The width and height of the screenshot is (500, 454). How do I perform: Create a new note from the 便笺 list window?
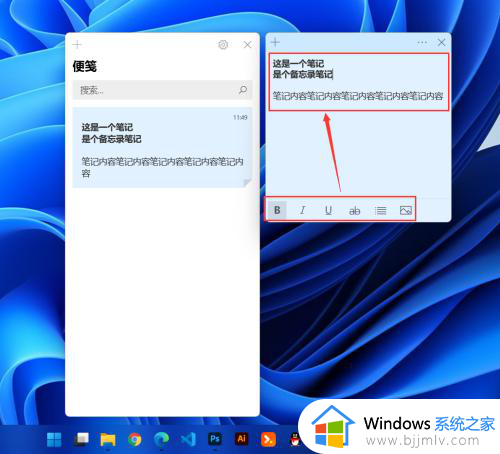[x=77, y=44]
